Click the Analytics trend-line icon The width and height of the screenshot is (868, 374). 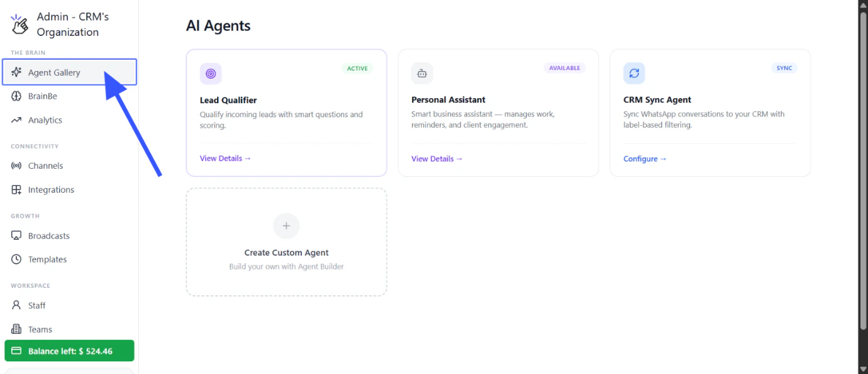(16, 120)
